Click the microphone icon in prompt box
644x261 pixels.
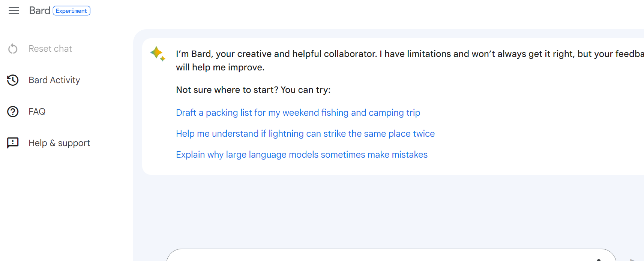coord(599,259)
